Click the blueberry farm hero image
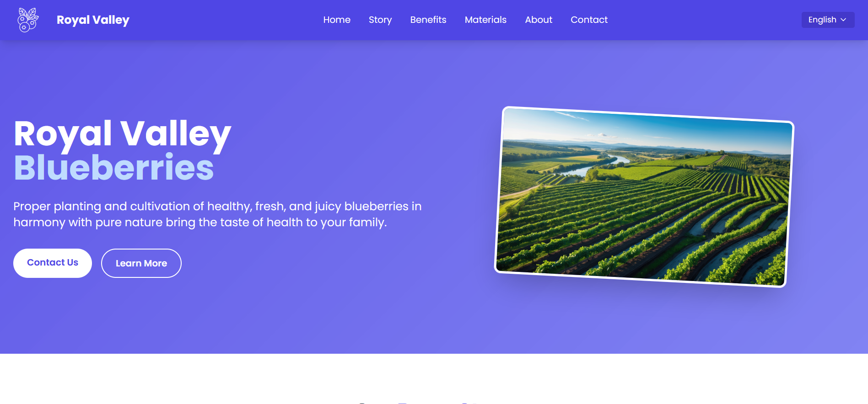The width and height of the screenshot is (868, 404). coord(644,197)
